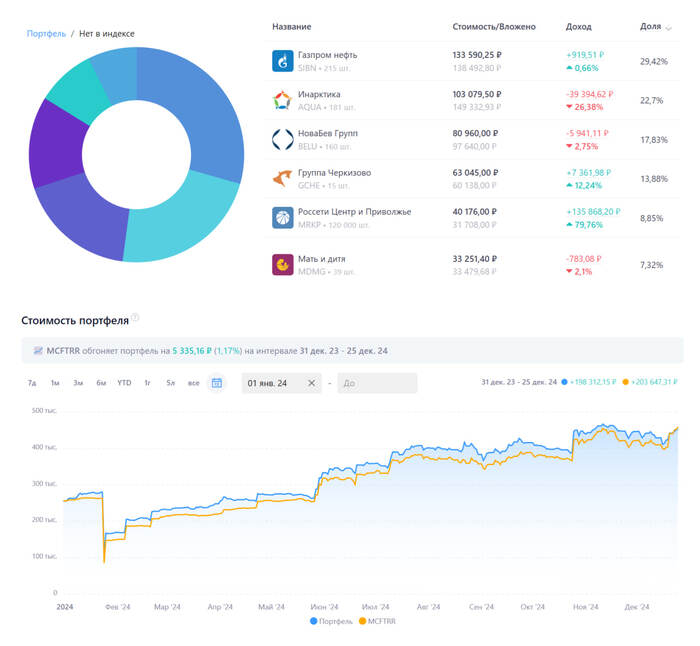Screen dimensions: 700x646
Task: Toggle the Портфель series in chart legend
Action: [331, 621]
